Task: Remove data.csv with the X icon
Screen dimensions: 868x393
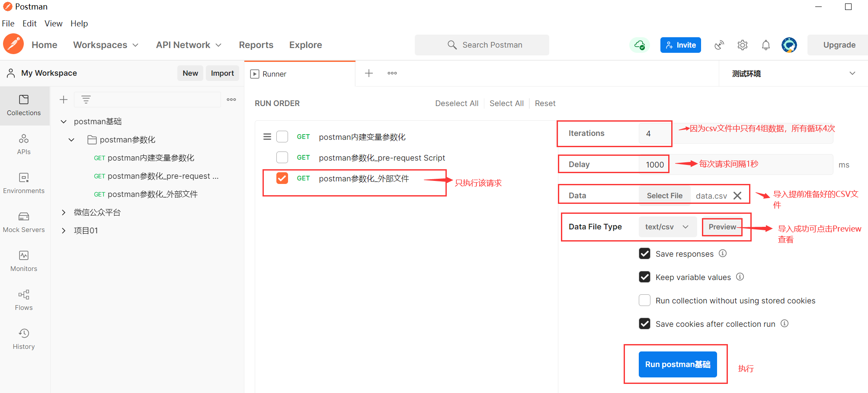Action: [x=738, y=196]
